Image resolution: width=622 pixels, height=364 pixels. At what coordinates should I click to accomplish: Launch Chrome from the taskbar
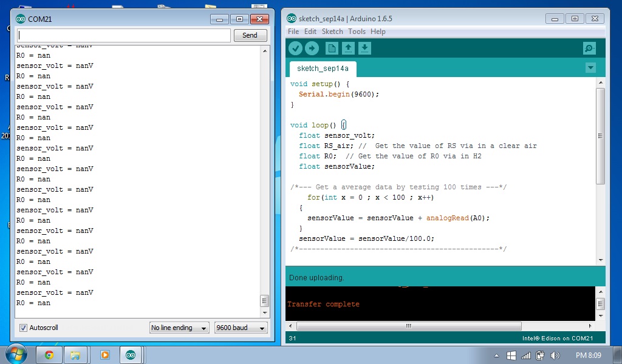[x=49, y=355]
